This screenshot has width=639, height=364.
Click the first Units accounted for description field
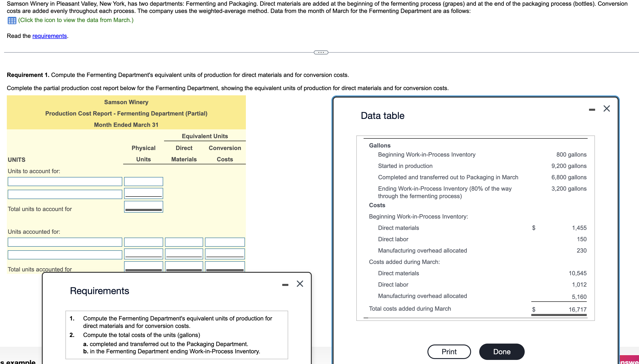(65, 242)
